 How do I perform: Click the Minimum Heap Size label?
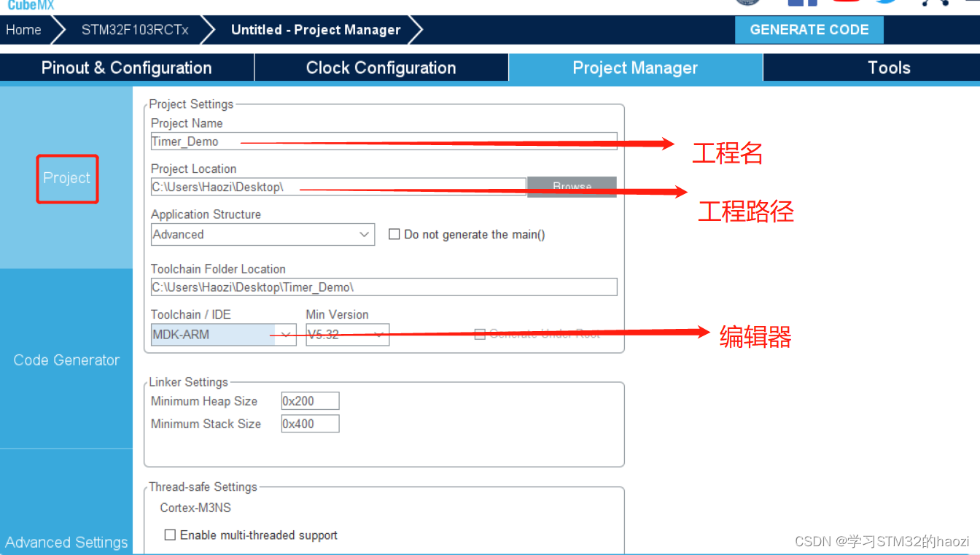click(204, 401)
